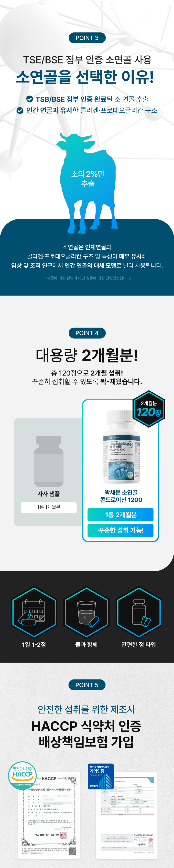Click the 2개월분 120정 hexagon badge
This screenshot has width=174, height=868.
pos(149,409)
